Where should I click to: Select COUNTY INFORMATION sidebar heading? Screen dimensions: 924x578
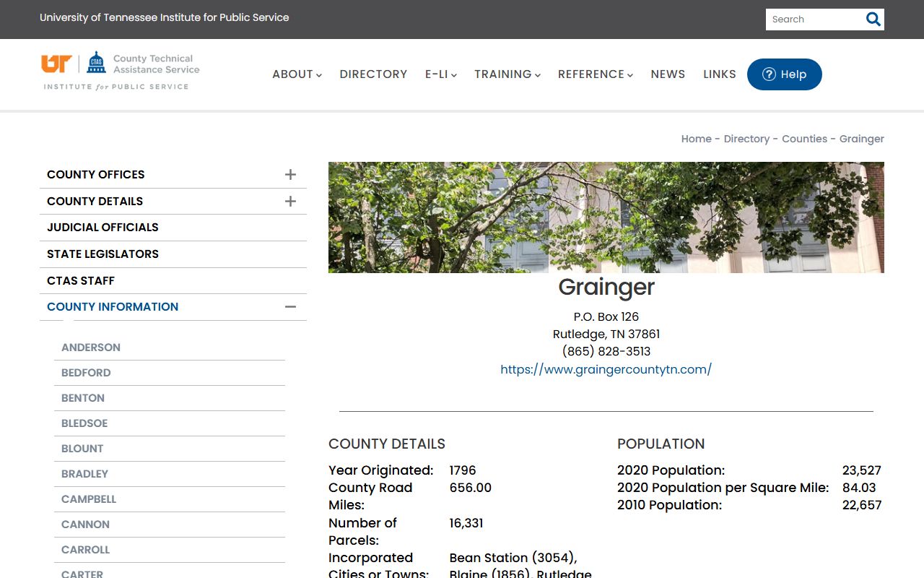click(113, 306)
